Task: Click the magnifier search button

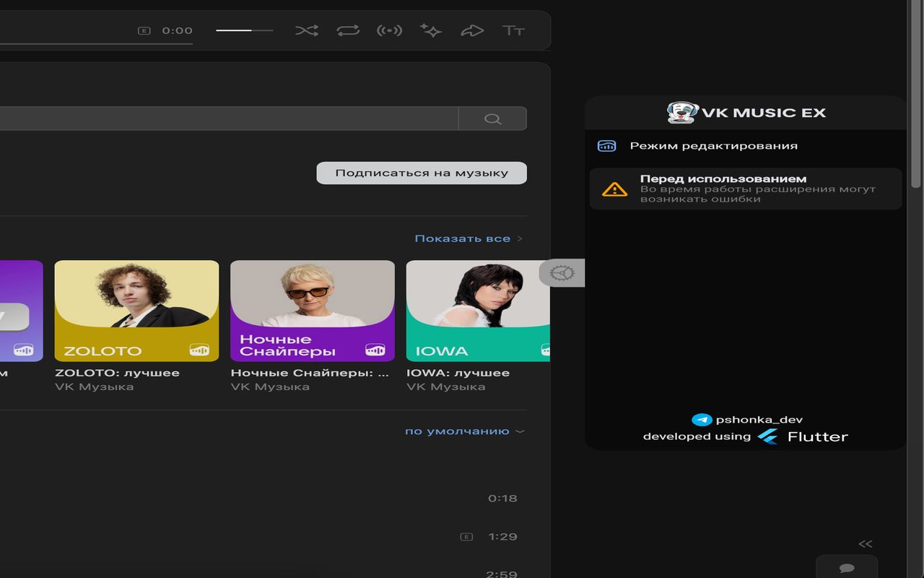Action: [493, 118]
